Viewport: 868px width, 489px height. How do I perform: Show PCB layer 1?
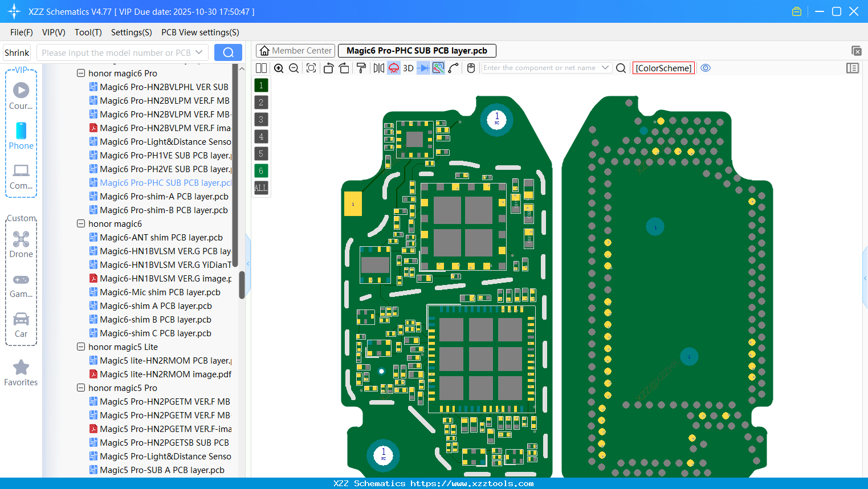click(261, 85)
